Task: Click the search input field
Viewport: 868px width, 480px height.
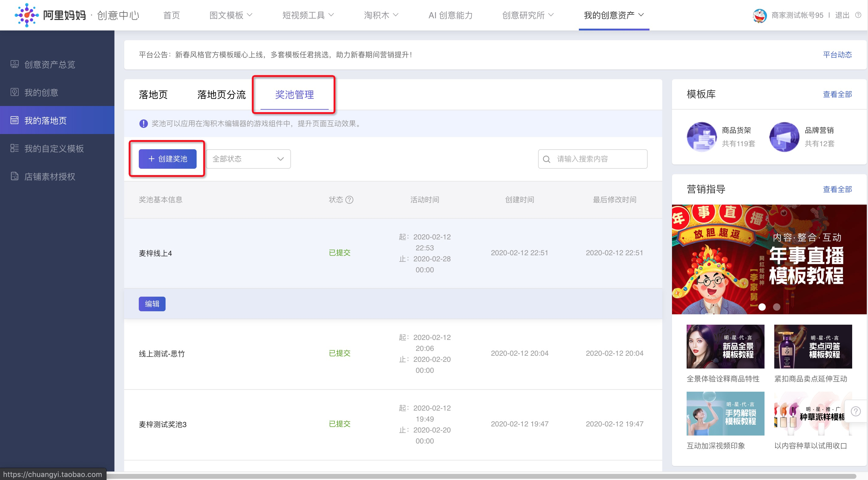Action: (593, 159)
